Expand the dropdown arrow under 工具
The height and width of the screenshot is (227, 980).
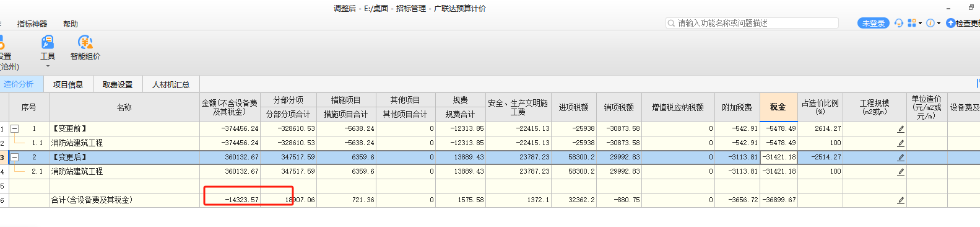pyautogui.click(x=48, y=66)
